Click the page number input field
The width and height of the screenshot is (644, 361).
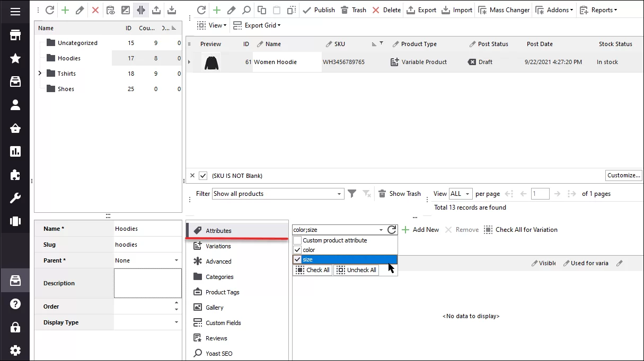540,193
